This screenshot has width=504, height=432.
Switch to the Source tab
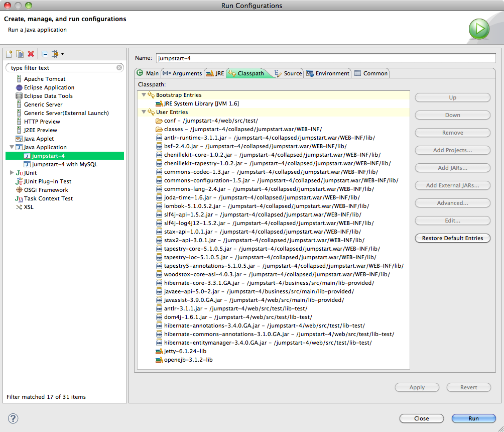(288, 73)
